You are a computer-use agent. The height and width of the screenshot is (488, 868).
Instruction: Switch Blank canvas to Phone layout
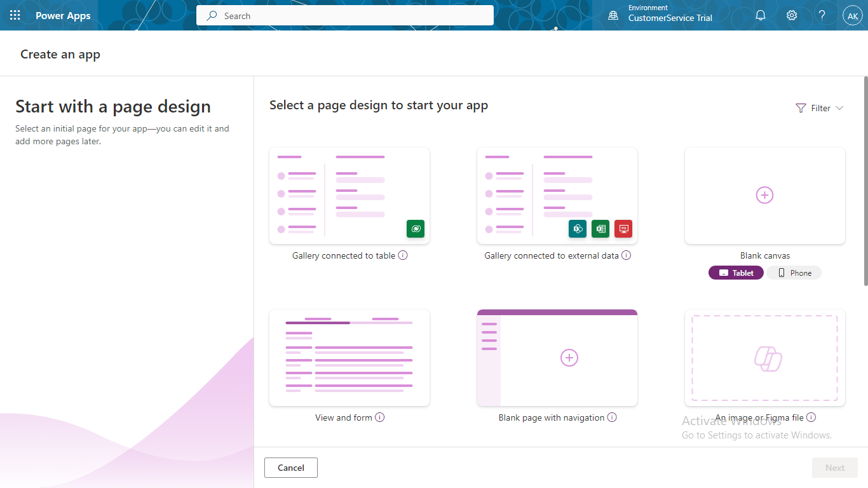(x=794, y=273)
